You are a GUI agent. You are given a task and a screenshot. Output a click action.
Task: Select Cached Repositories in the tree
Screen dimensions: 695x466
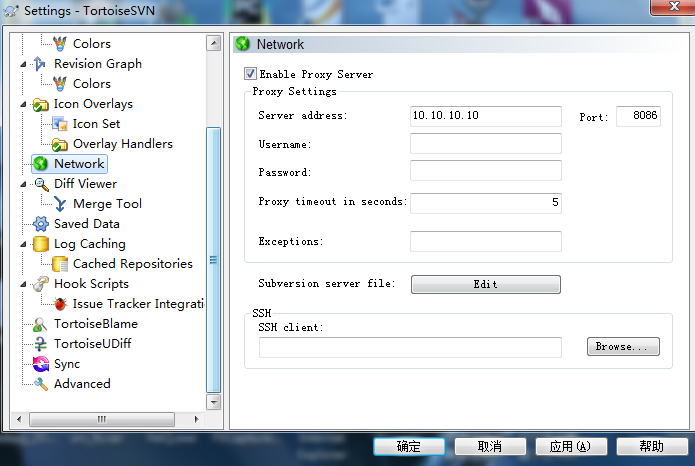(133, 264)
